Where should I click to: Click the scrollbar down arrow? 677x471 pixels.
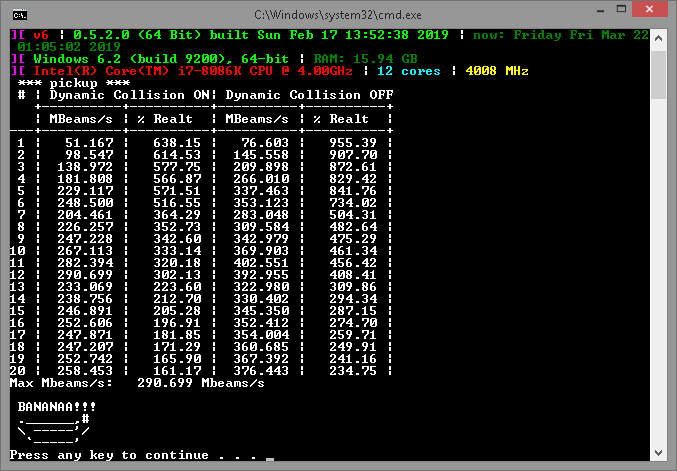[x=658, y=452]
